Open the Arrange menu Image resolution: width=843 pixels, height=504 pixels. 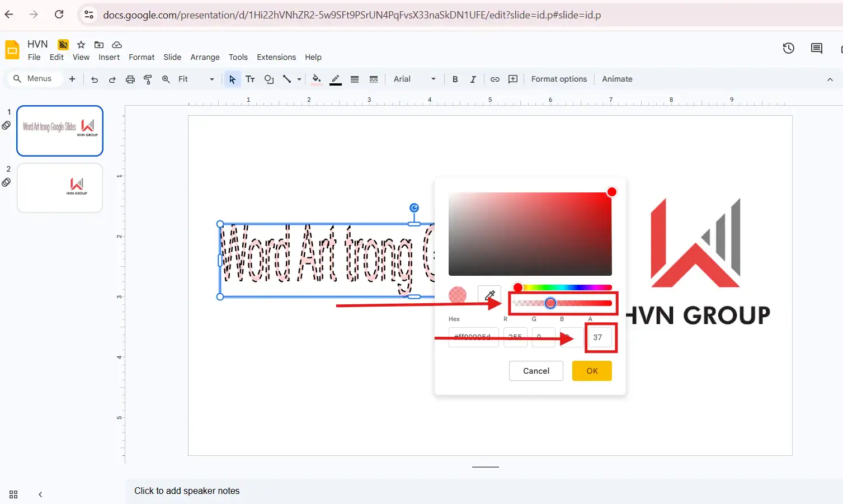click(205, 56)
